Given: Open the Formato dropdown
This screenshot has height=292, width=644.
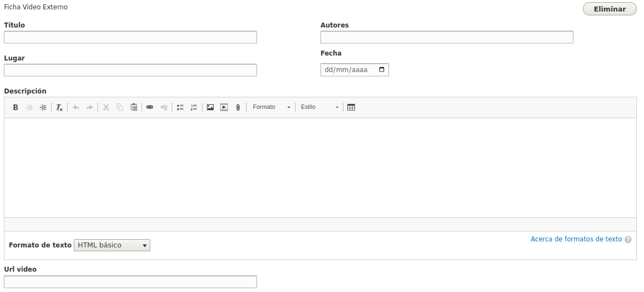Looking at the screenshot, I should coord(271,107).
